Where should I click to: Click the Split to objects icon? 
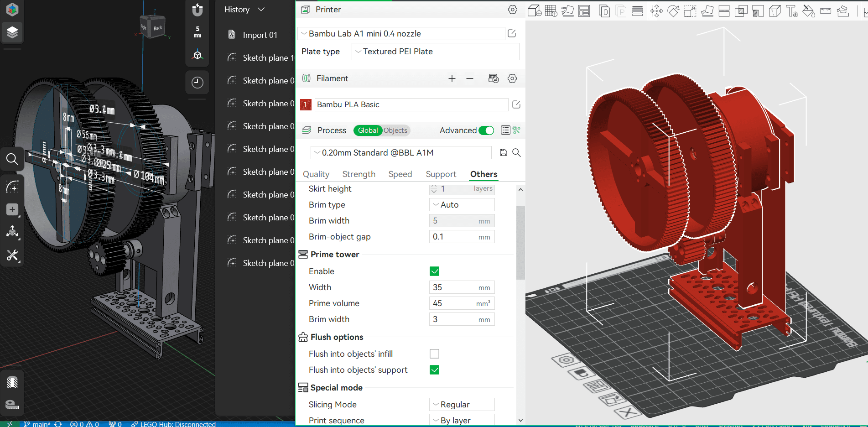pyautogui.click(x=604, y=11)
